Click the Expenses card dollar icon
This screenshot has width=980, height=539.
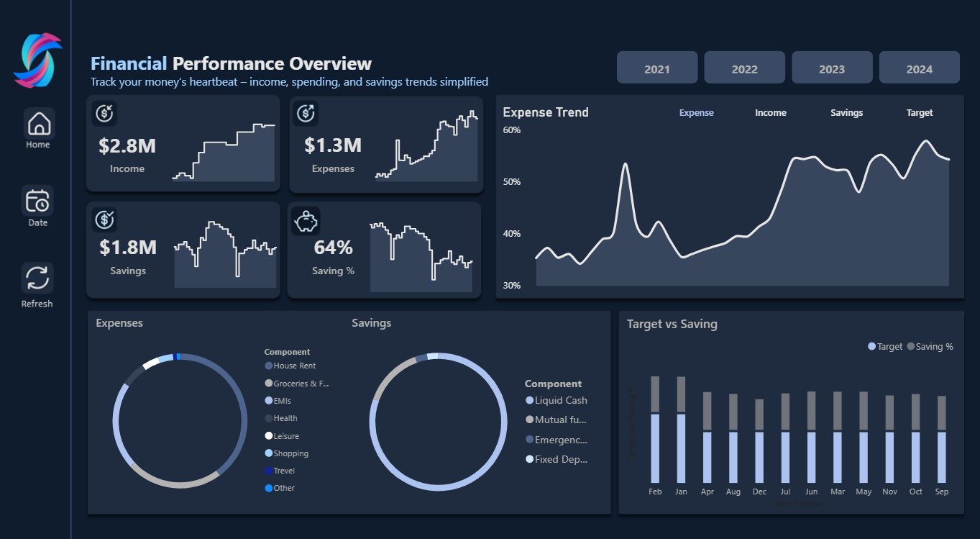[307, 112]
